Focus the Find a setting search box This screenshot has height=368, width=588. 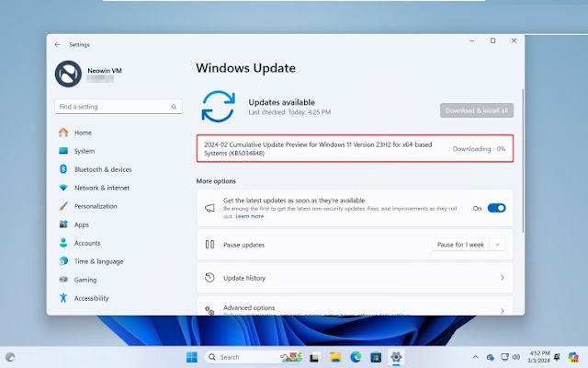click(119, 107)
